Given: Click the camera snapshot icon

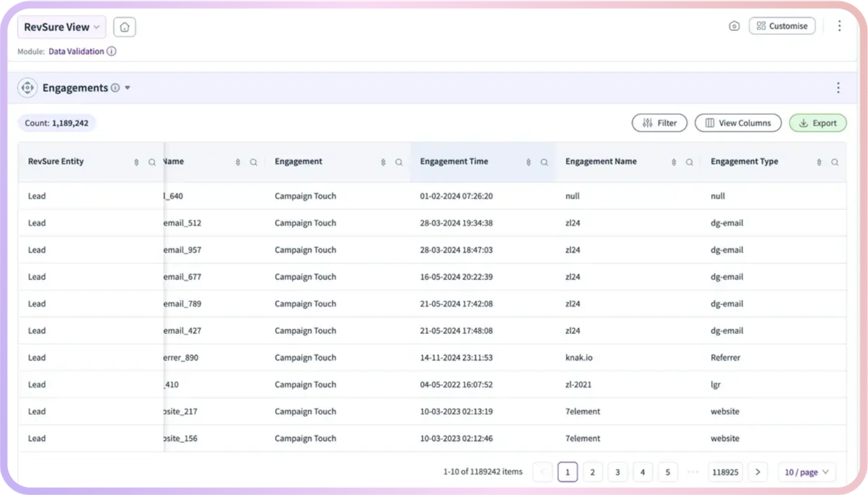Looking at the screenshot, I should coord(734,27).
